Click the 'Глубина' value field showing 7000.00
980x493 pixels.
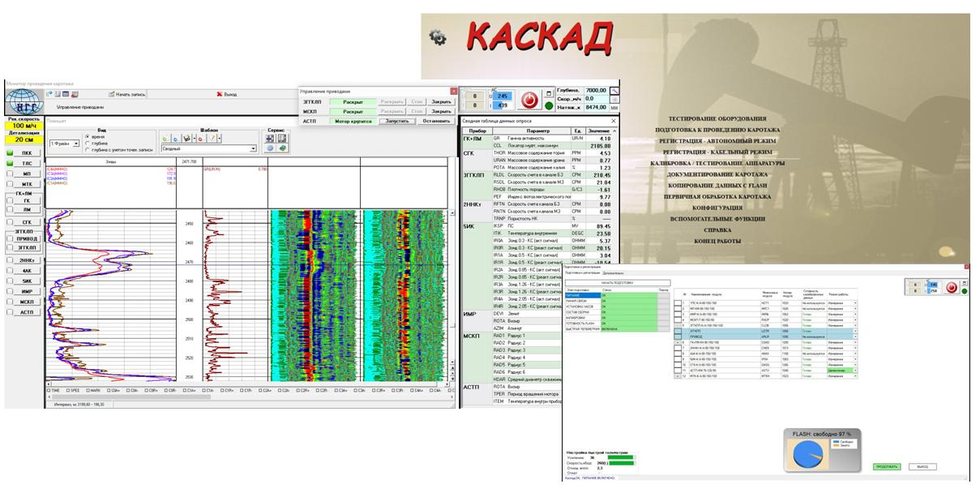click(596, 91)
